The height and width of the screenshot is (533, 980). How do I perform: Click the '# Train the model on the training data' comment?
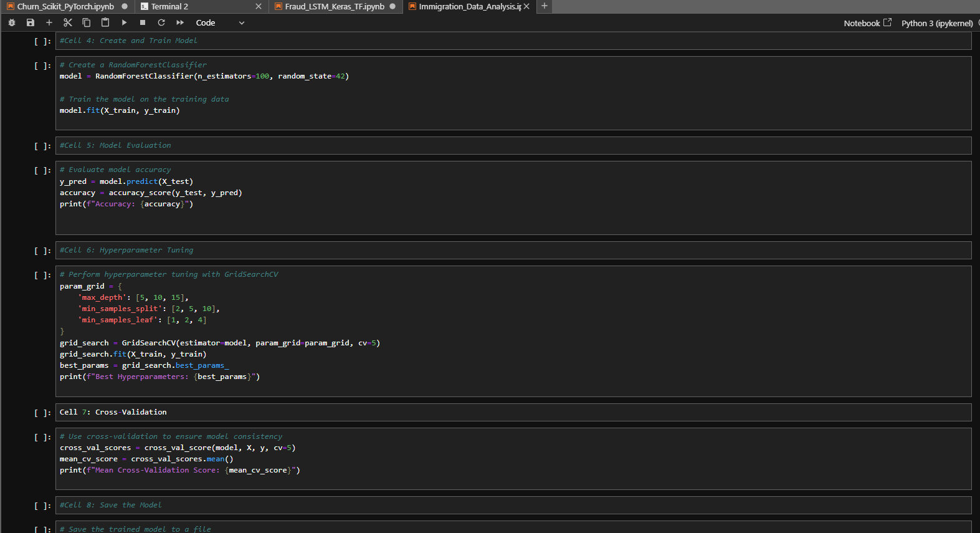click(x=145, y=99)
